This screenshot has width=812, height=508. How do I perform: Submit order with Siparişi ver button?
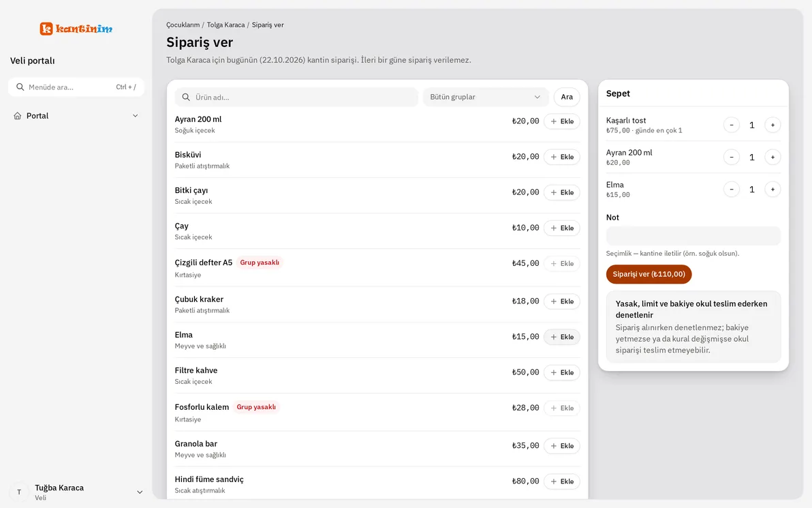(x=649, y=274)
